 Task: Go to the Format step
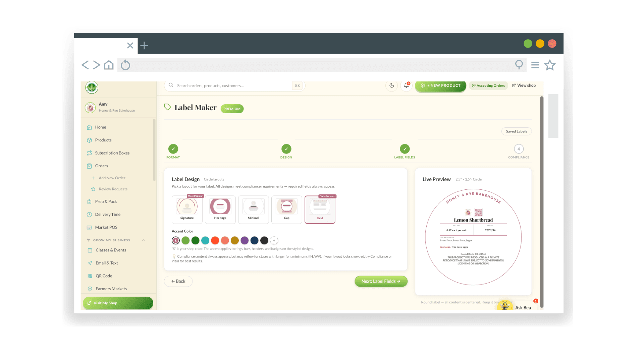(173, 151)
